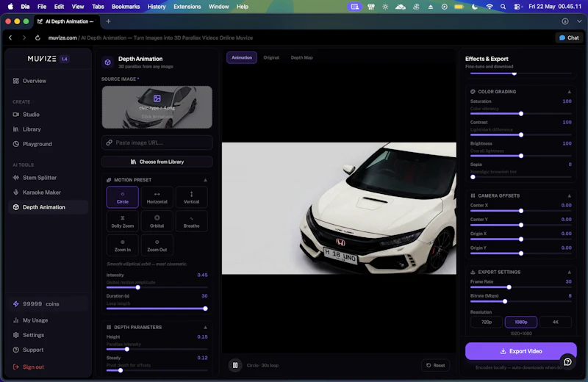The height and width of the screenshot is (382, 588).
Task: Switch to the Depth Map tab
Action: click(302, 58)
